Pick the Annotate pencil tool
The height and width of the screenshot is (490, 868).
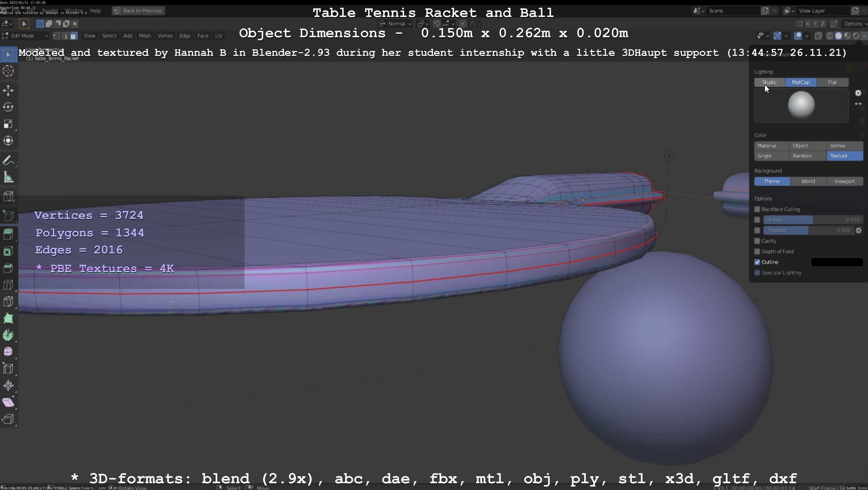click(x=8, y=160)
